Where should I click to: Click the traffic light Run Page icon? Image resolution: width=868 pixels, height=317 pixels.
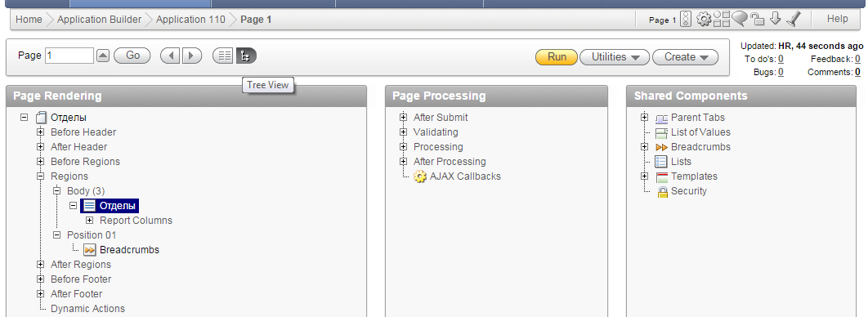tap(685, 20)
